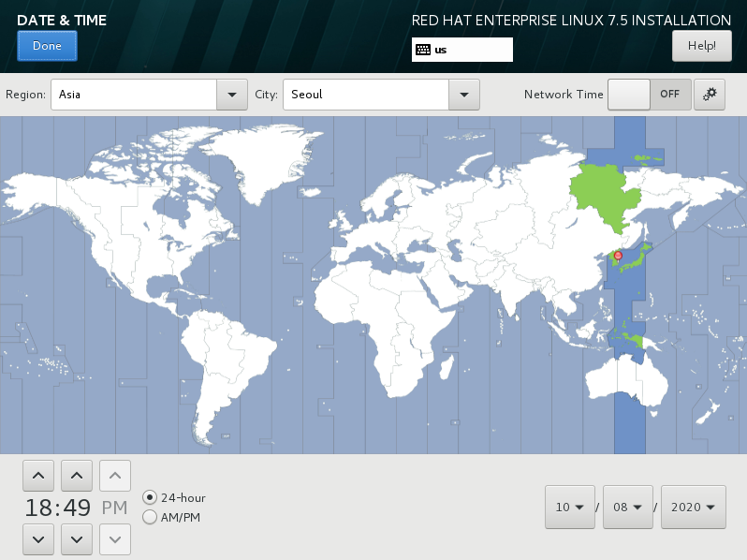Click the 49 minutes value

77,508
